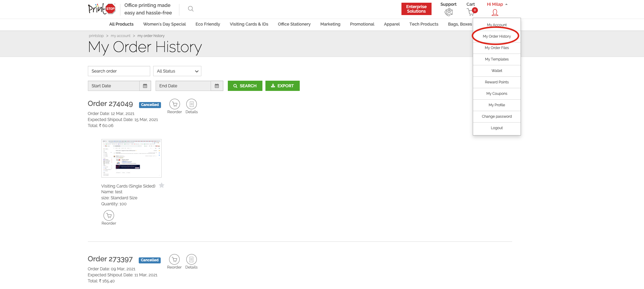The image size is (644, 289).
Task: Open Bags, Boxes category link
Action: coord(460,24)
